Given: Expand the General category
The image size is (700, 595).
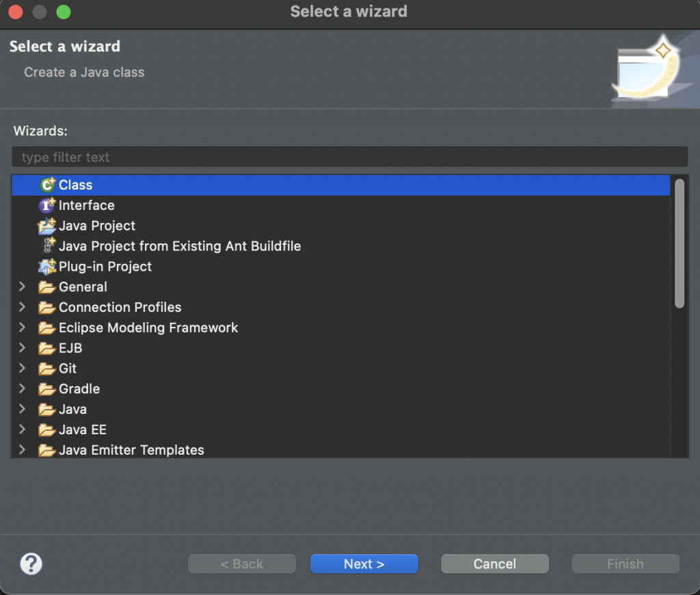Looking at the screenshot, I should pyautogui.click(x=22, y=287).
